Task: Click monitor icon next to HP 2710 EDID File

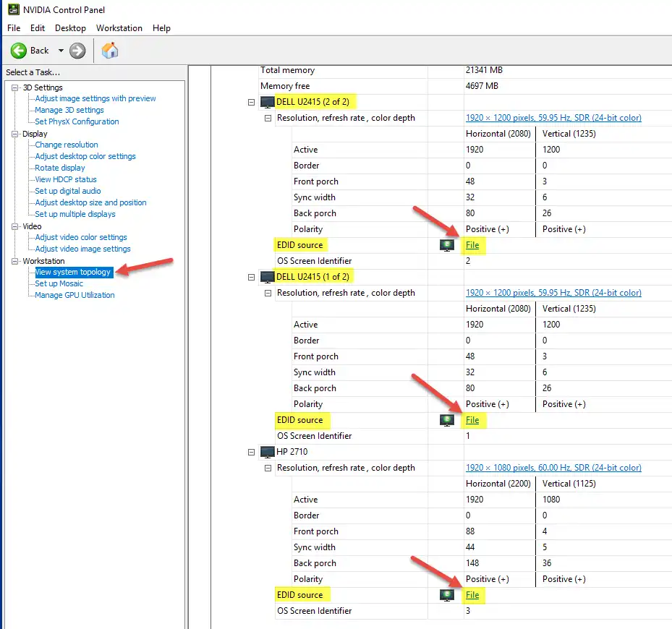Action: (446, 595)
